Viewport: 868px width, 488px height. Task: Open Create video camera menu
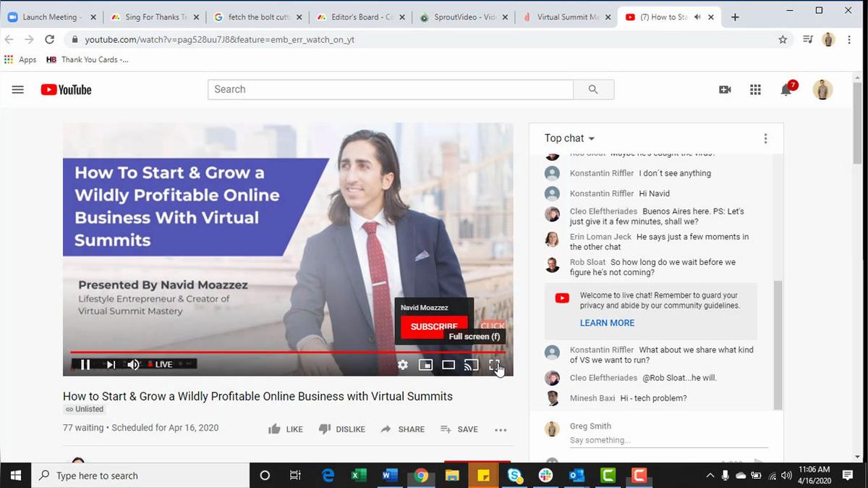coord(725,90)
